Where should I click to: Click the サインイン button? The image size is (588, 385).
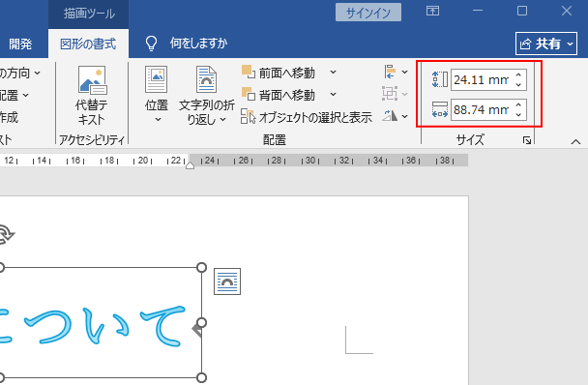click(367, 13)
